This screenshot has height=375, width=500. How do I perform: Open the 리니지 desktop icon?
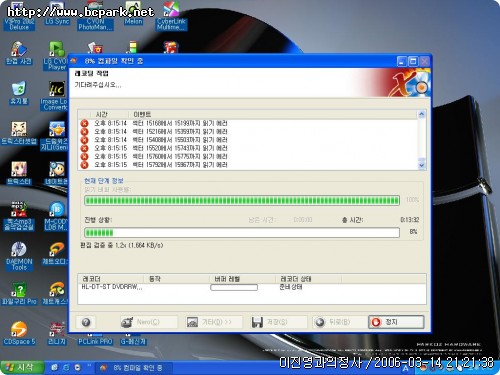pos(57,333)
